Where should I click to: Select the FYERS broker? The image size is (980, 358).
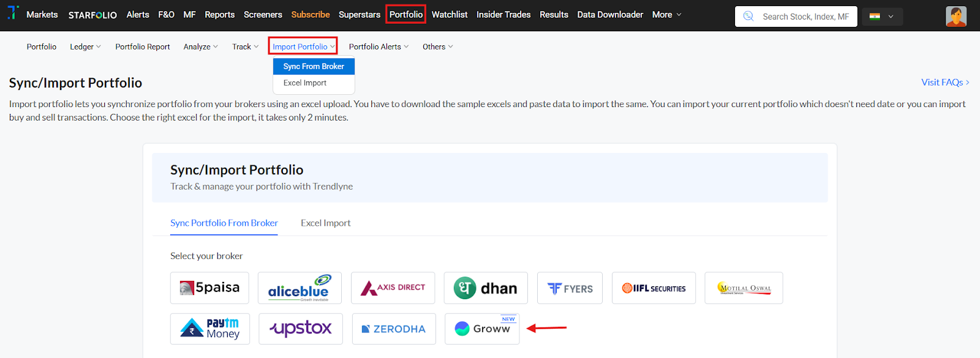pyautogui.click(x=570, y=288)
